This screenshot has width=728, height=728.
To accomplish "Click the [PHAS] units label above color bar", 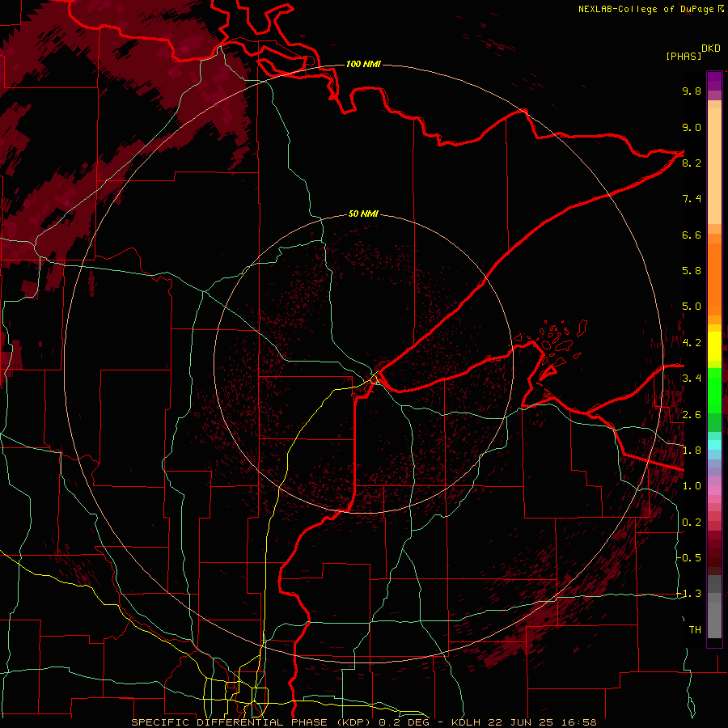I will pyautogui.click(x=684, y=57).
